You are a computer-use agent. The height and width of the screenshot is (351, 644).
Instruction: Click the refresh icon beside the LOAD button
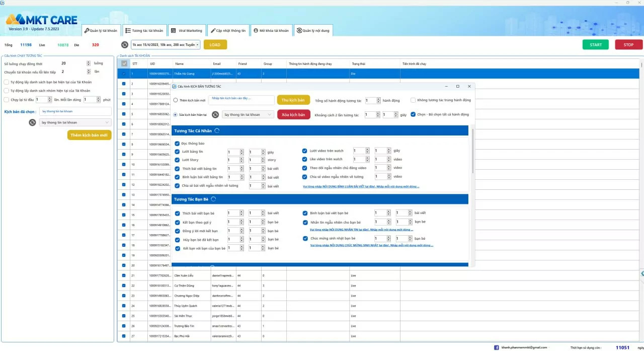tap(125, 45)
